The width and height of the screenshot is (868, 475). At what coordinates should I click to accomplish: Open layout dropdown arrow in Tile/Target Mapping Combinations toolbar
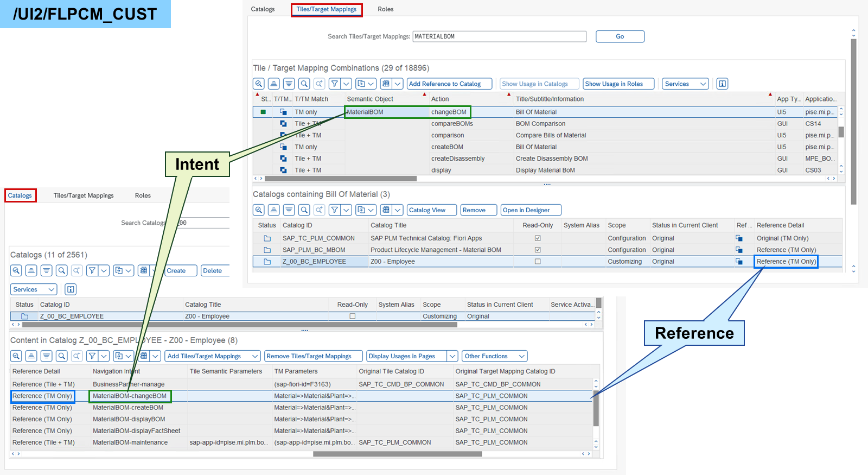398,84
